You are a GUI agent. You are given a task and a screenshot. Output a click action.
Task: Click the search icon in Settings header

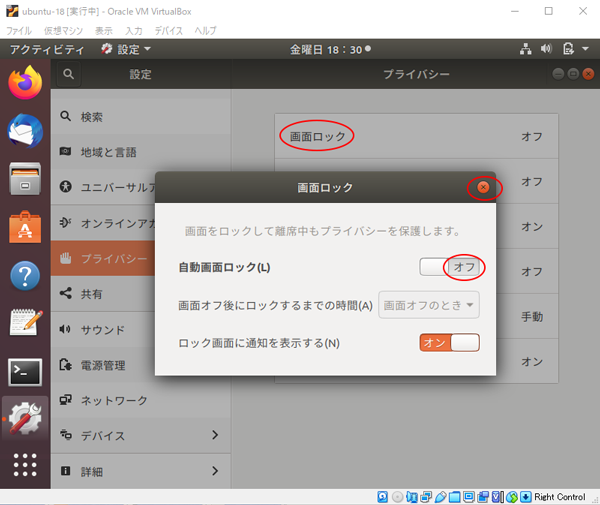tap(68, 74)
